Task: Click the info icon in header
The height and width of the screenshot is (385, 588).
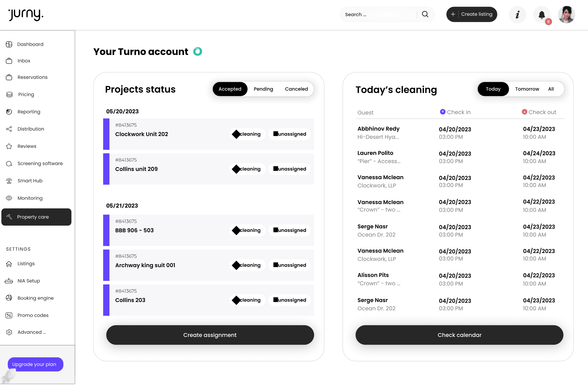Action: [x=517, y=15]
